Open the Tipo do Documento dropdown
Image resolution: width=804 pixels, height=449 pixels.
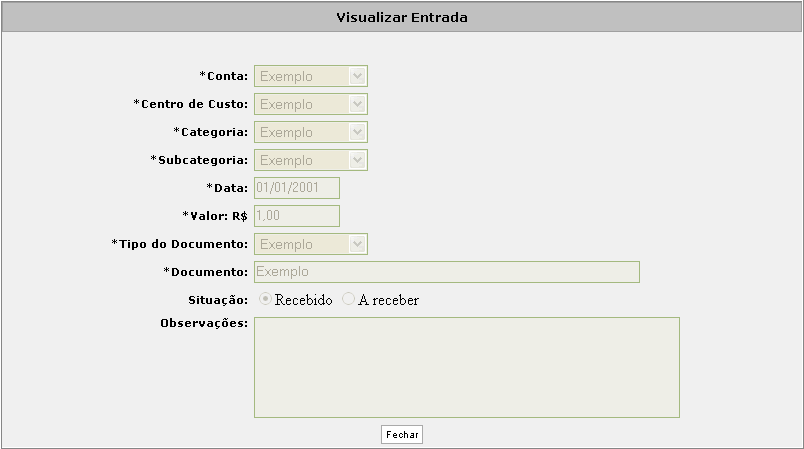pyautogui.click(x=311, y=244)
